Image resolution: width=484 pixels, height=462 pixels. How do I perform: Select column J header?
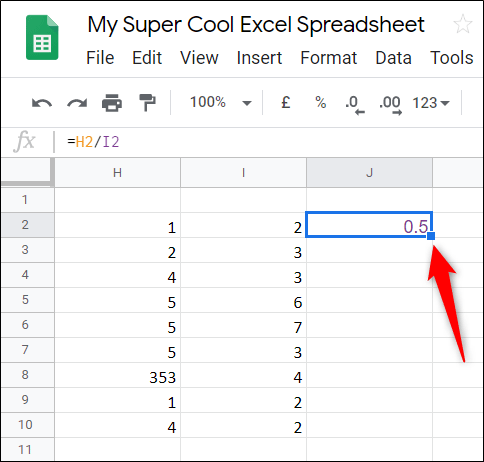[369, 173]
